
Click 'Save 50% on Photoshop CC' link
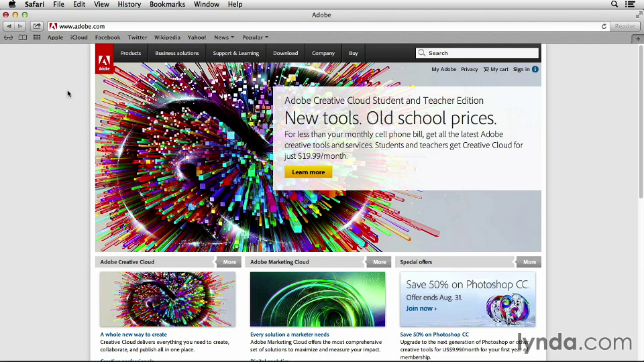tap(434, 335)
